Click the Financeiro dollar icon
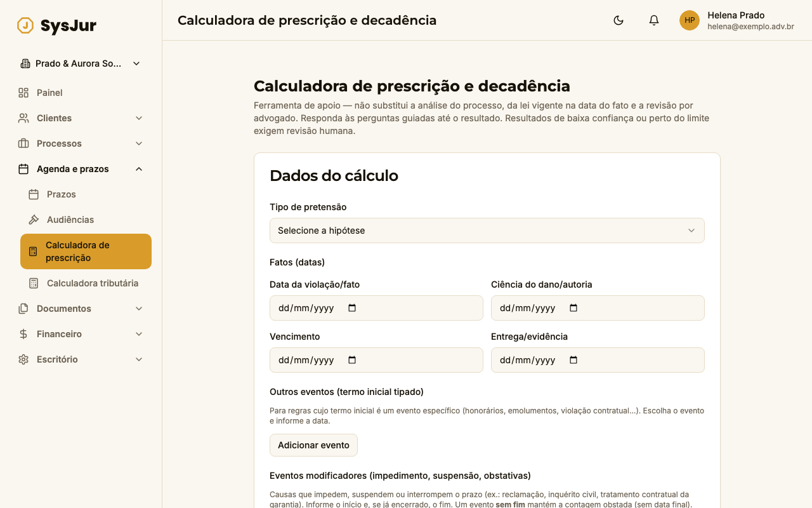812x508 pixels. 23,334
